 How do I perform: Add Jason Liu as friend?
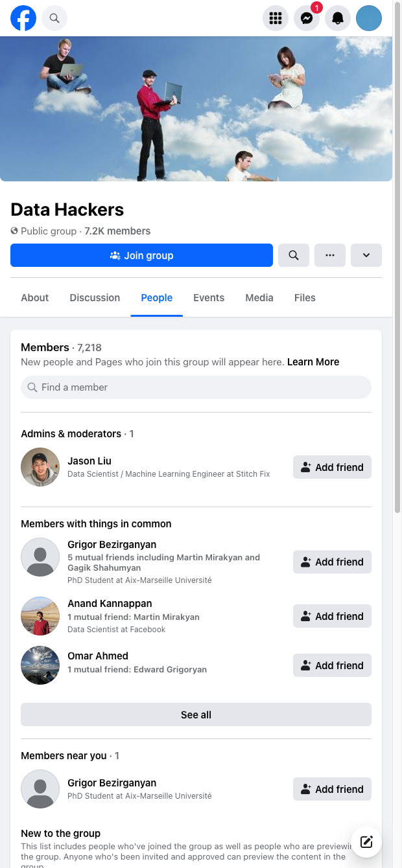[332, 467]
